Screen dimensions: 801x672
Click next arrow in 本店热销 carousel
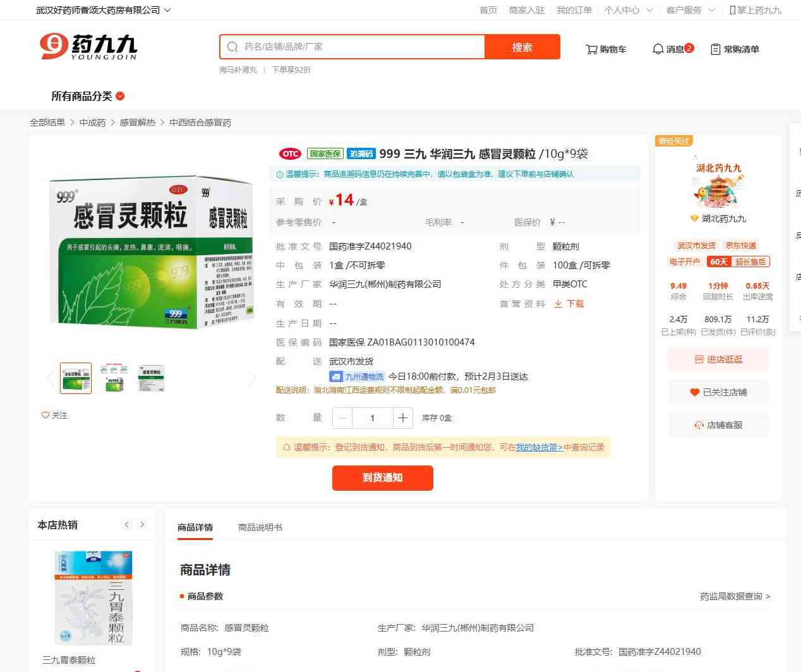pyautogui.click(x=142, y=525)
